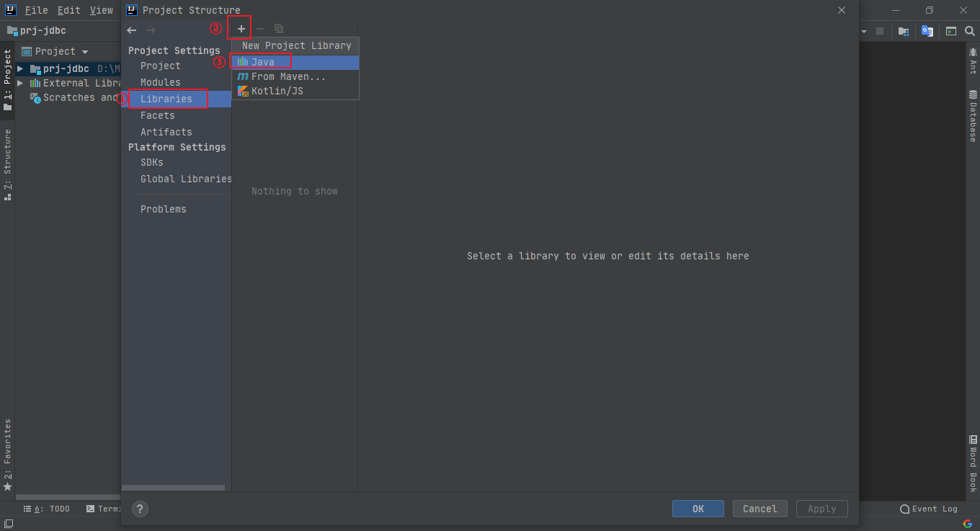The image size is (980, 531).
Task: Open the Ant tool window
Action: pyautogui.click(x=973, y=61)
